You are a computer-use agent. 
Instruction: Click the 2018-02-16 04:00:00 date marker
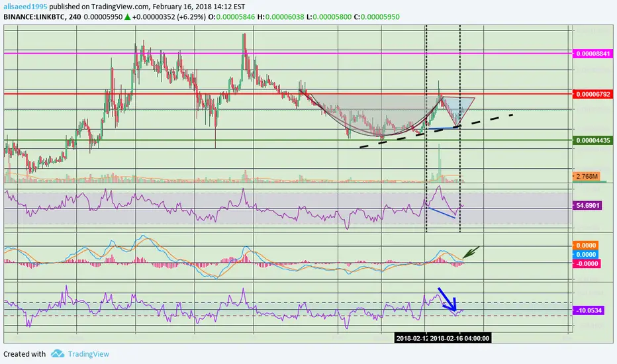pos(459,338)
